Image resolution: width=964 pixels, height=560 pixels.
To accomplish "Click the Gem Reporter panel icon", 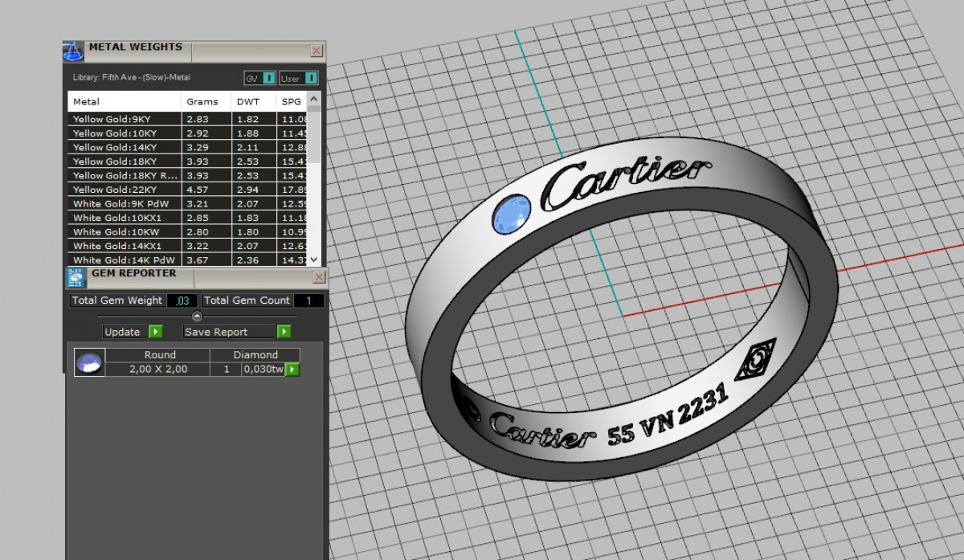I will click(x=76, y=278).
